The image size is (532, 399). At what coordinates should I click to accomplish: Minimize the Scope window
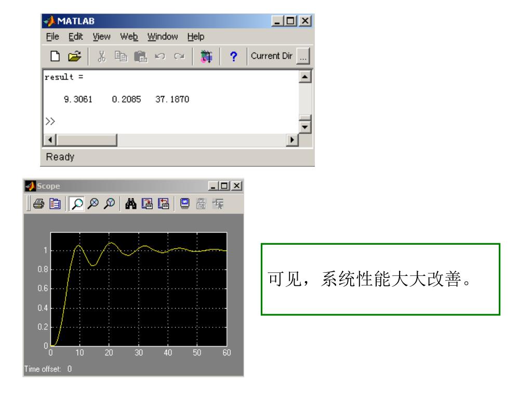pos(212,186)
